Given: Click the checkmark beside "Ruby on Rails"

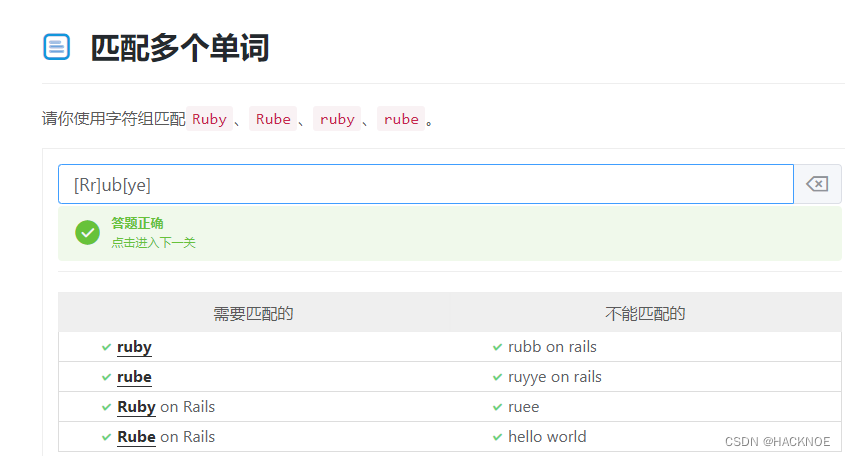Looking at the screenshot, I should click(106, 407).
